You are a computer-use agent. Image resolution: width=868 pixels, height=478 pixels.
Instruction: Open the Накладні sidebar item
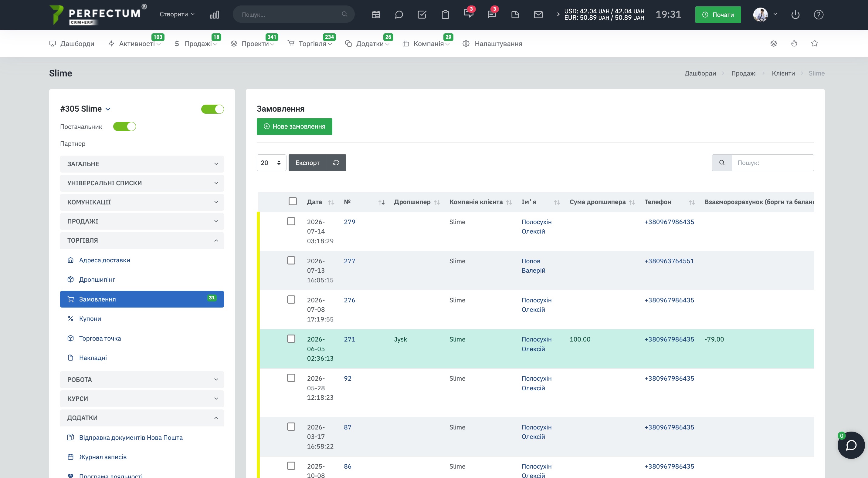coord(93,358)
